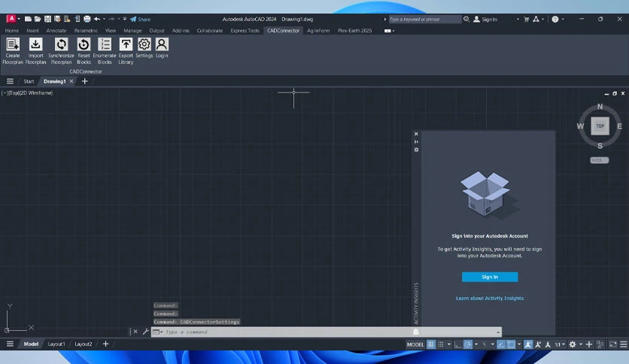Toggle snap mode in the status bar
The height and width of the screenshot is (364, 629).
[x=441, y=344]
